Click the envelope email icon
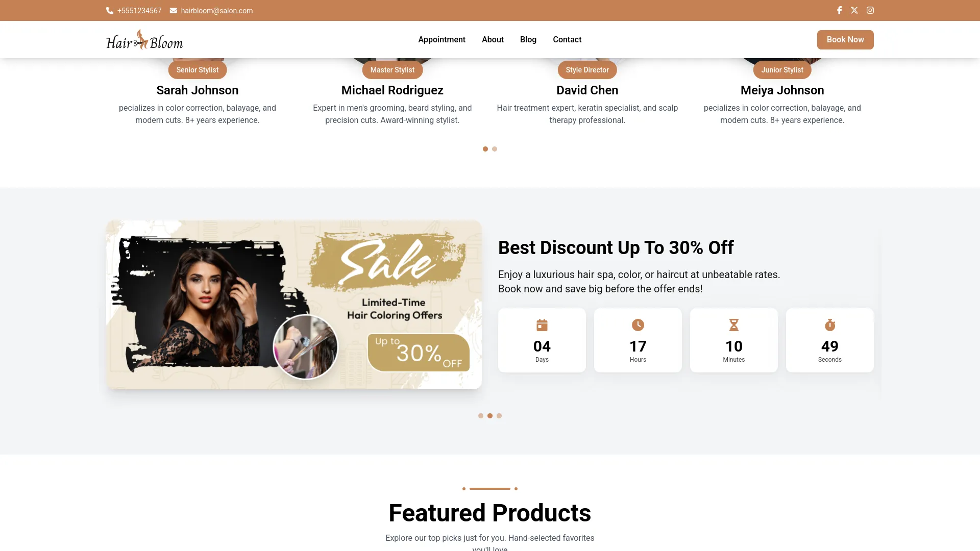 (x=174, y=11)
